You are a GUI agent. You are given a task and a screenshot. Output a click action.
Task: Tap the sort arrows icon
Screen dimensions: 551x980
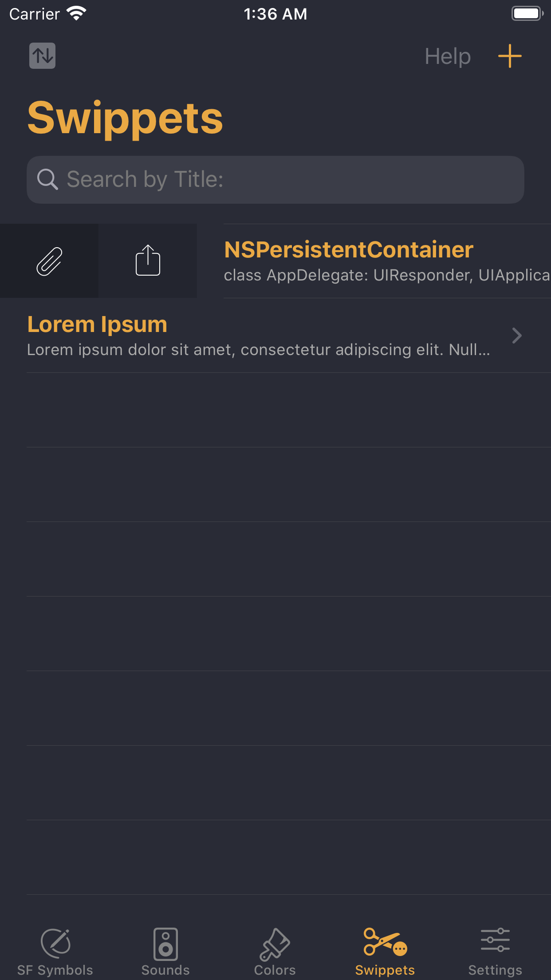[x=43, y=56]
